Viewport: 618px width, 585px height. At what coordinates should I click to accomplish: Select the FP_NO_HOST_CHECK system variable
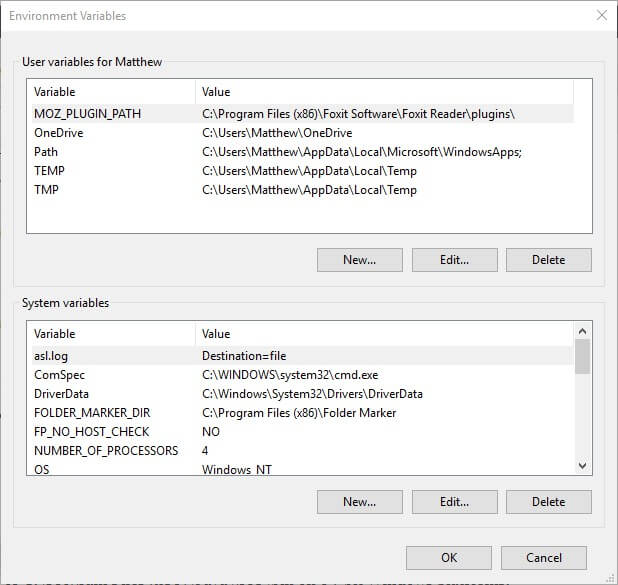pyautogui.click(x=302, y=432)
